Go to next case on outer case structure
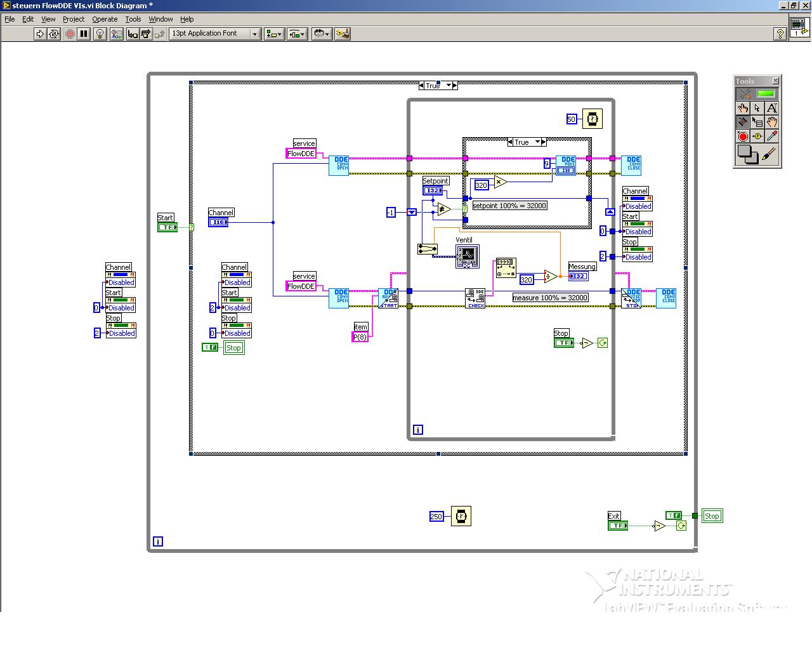This screenshot has width=812, height=650. 455,85
